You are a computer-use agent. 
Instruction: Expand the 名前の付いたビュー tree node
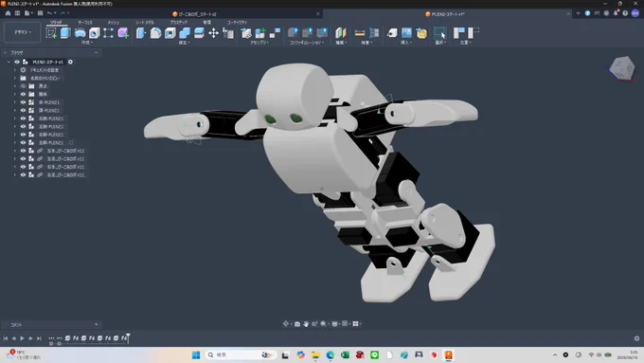(15, 78)
